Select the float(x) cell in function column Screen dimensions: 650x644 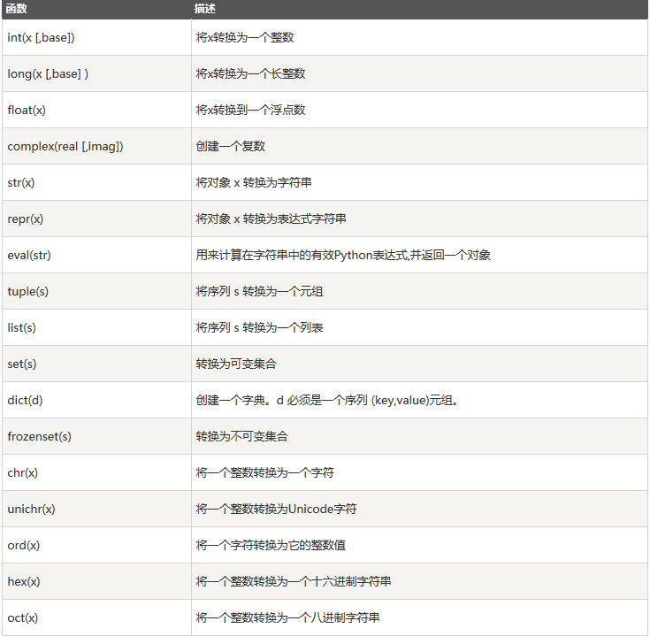[27, 110]
